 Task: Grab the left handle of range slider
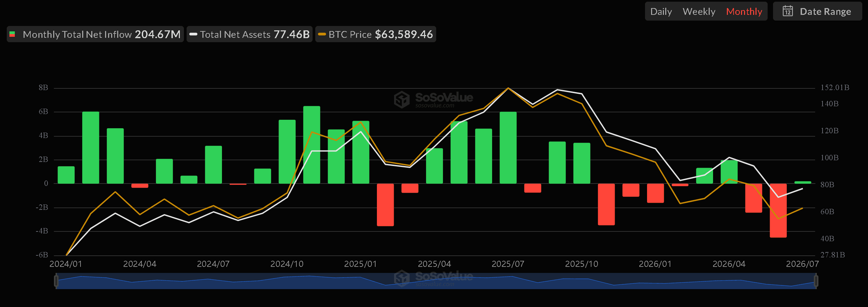(x=56, y=281)
